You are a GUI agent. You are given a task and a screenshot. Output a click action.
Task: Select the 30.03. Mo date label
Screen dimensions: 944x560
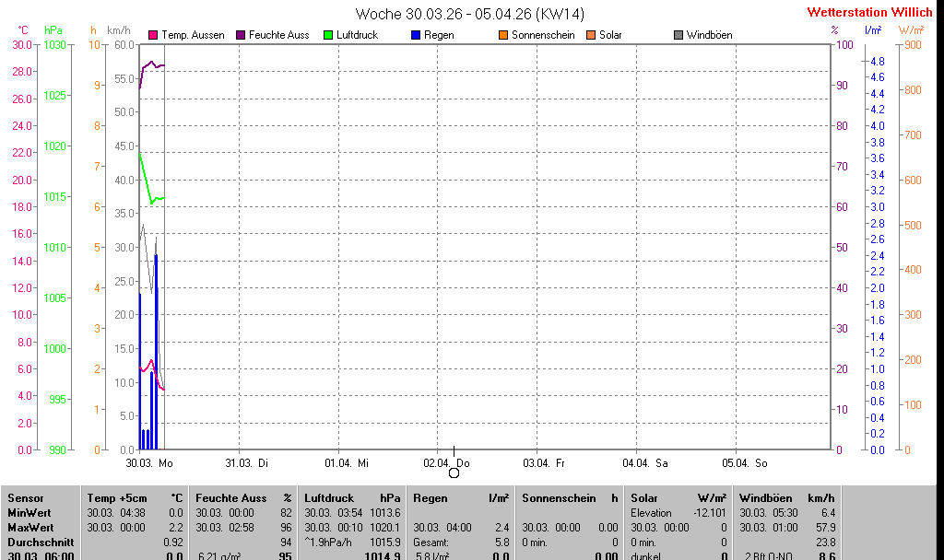pyautogui.click(x=149, y=462)
